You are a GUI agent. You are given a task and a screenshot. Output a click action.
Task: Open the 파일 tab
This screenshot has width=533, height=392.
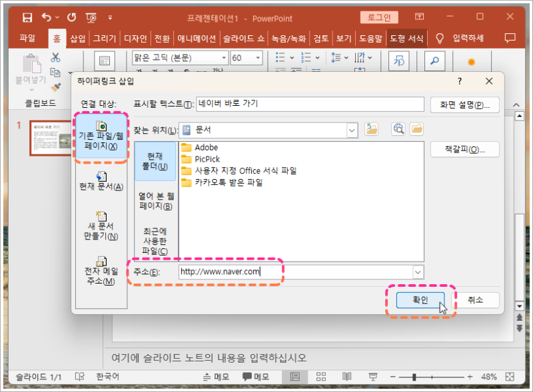point(27,38)
